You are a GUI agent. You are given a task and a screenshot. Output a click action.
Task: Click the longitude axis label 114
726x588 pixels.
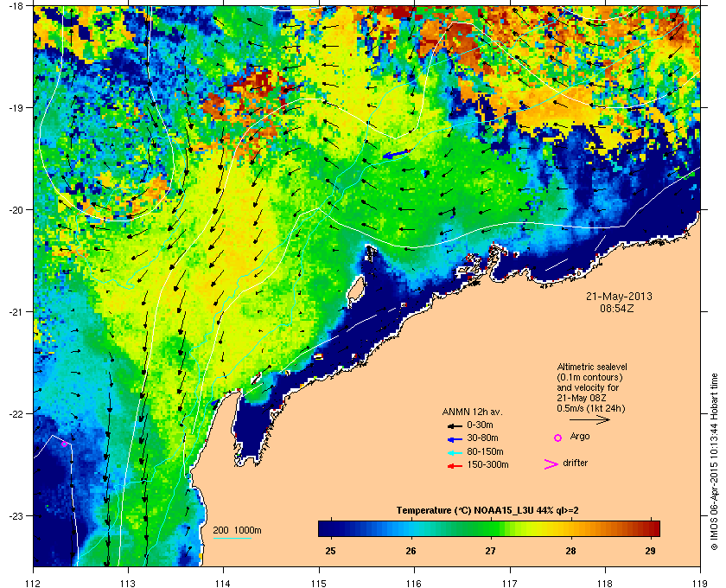[x=223, y=583]
